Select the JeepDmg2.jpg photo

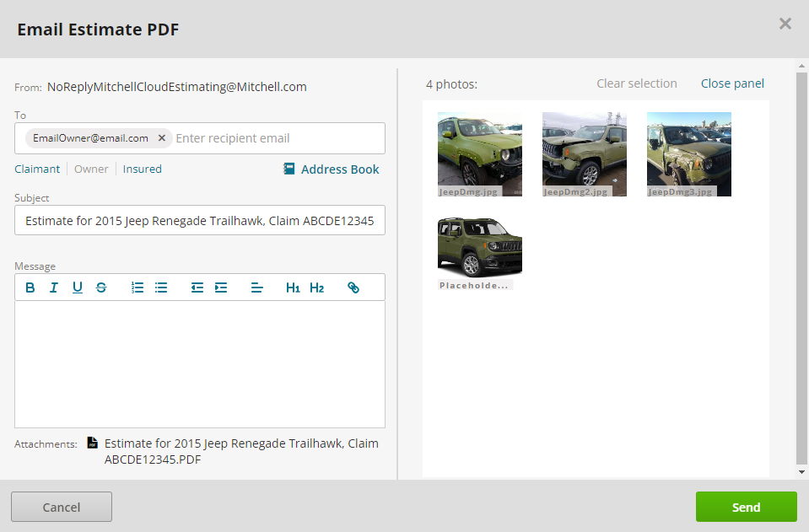tap(585, 154)
